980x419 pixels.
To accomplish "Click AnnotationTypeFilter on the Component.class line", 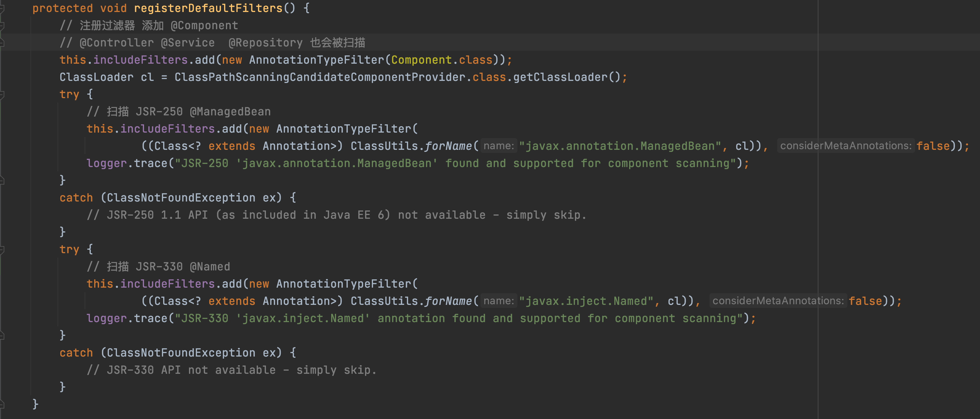I will click(x=316, y=60).
